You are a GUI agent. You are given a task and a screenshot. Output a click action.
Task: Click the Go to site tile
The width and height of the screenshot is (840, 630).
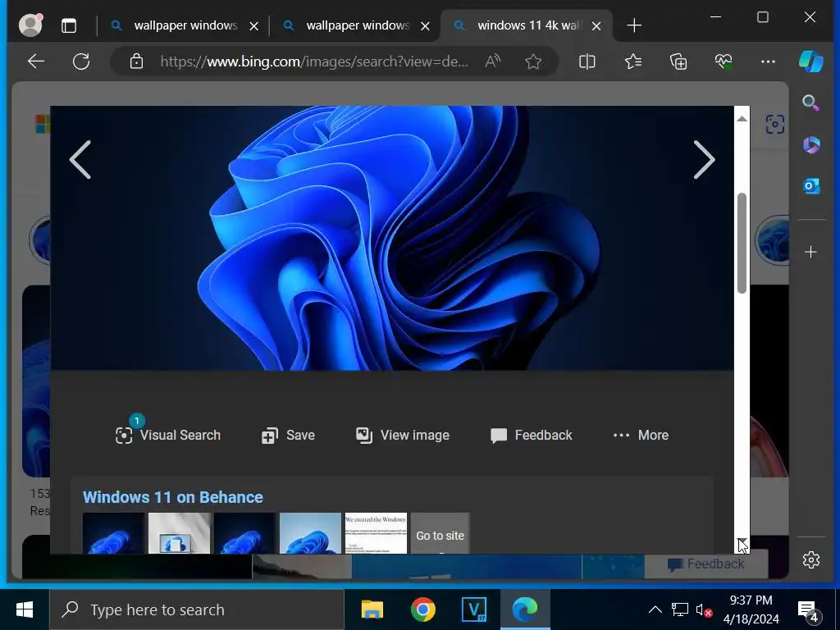[441, 533]
